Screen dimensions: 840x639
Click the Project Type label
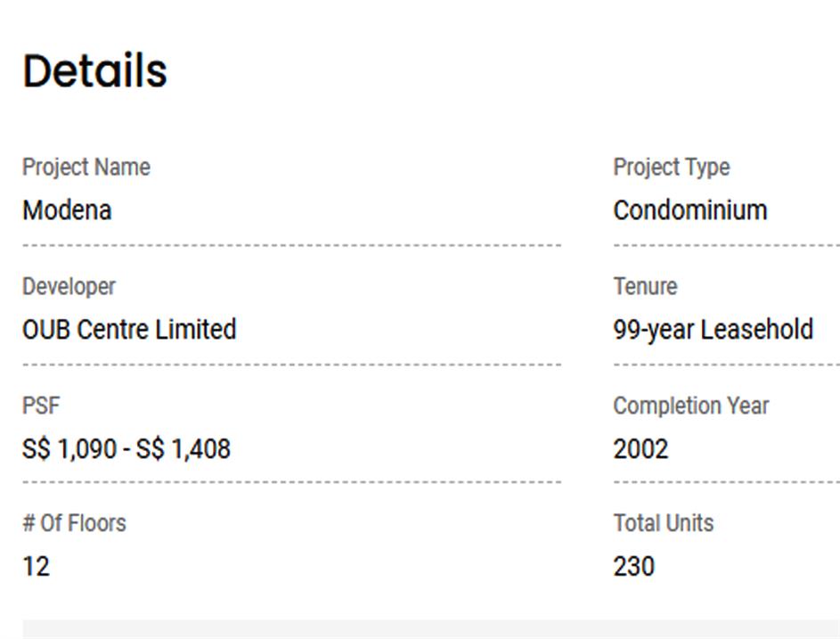tap(671, 168)
